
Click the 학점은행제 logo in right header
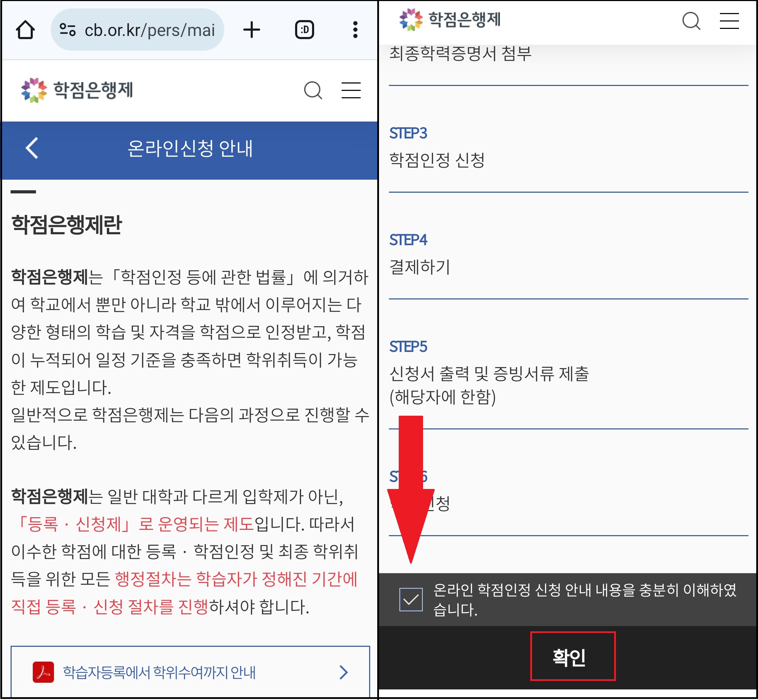(450, 20)
